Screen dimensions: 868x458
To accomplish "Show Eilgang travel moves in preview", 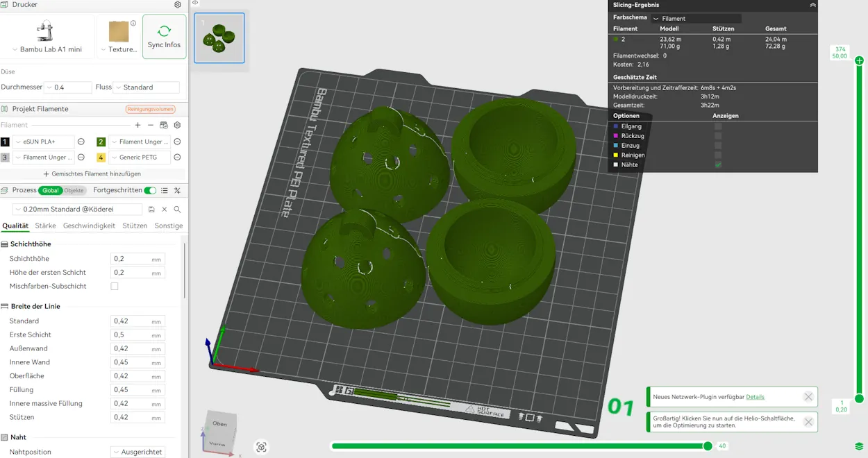I will [718, 126].
